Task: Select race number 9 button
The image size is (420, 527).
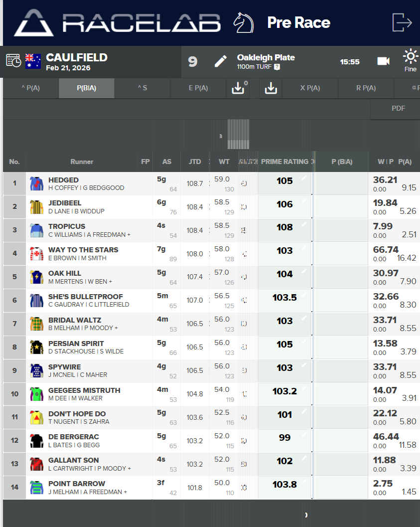Action: pos(193,61)
